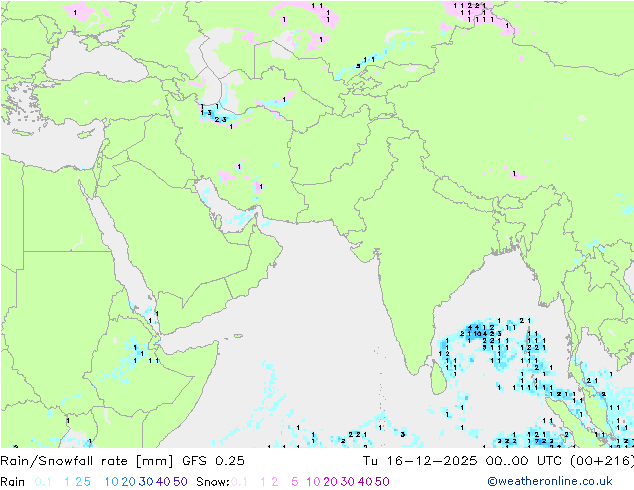Select the 30 value in Rain legend
The width and height of the screenshot is (634, 490).
coord(146,482)
